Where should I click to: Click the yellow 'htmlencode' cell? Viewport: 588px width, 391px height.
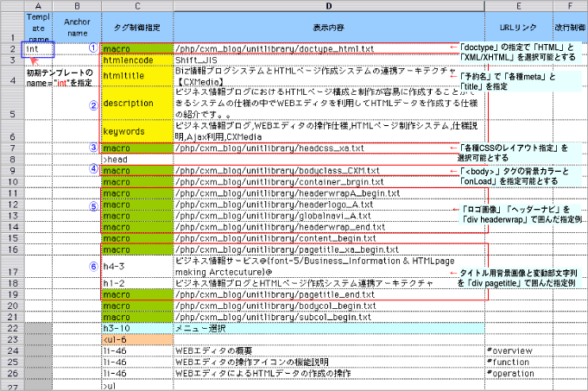(137, 60)
